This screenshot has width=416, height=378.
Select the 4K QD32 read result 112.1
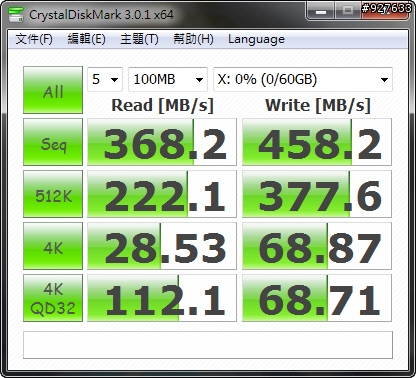coord(162,298)
